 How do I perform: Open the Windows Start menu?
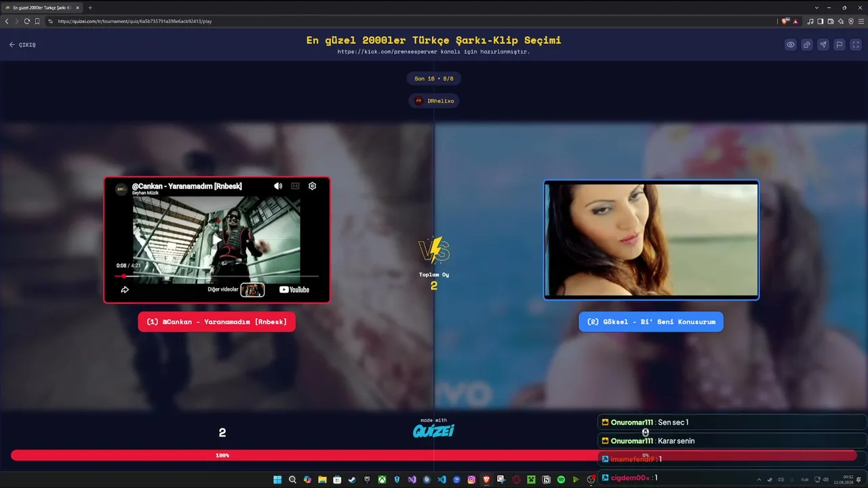277,480
